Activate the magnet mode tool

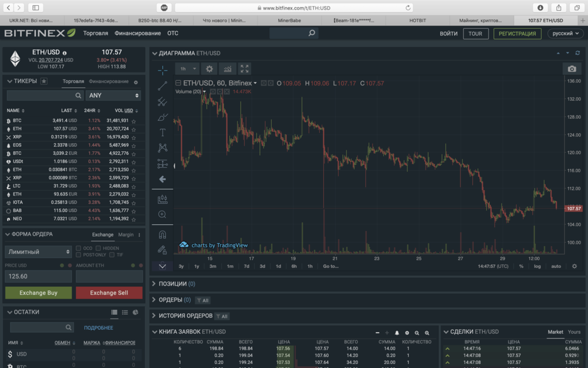(x=162, y=234)
